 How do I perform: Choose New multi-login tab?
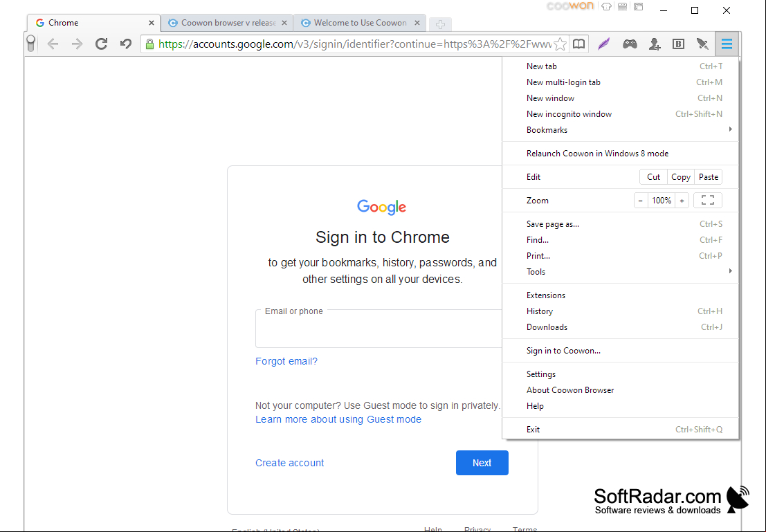tap(621, 82)
